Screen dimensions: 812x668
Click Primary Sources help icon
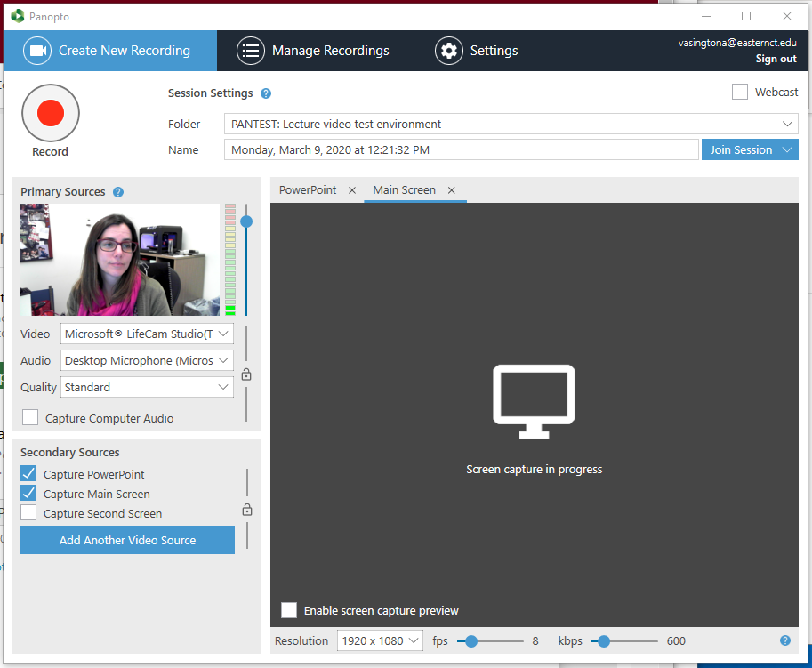(x=118, y=192)
